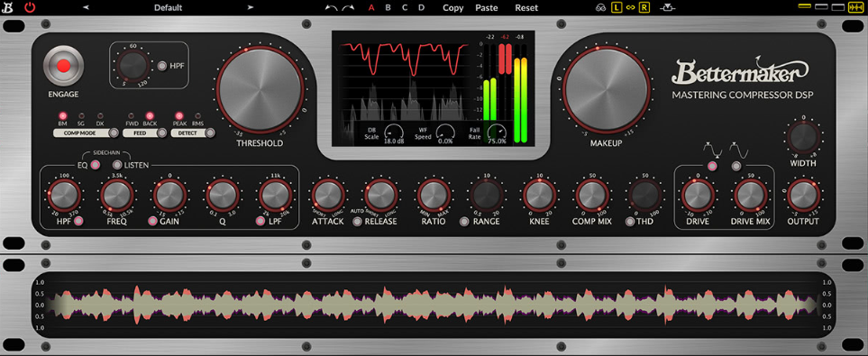The width and height of the screenshot is (868, 356).
Task: Select the R channel icon
Action: pos(644,8)
